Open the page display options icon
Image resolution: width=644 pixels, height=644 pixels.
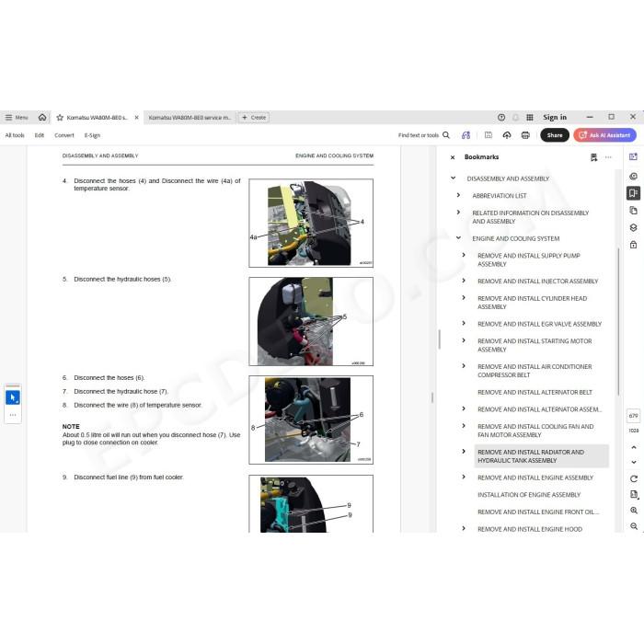point(634,495)
